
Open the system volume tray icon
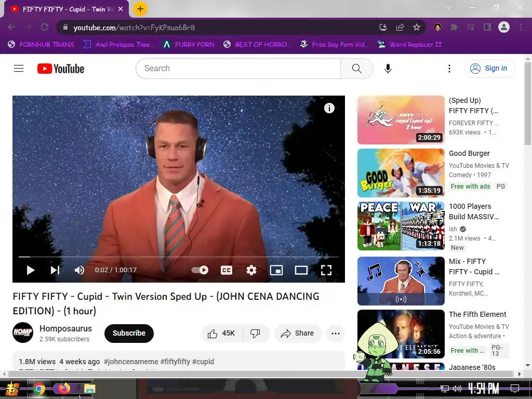coord(457,389)
